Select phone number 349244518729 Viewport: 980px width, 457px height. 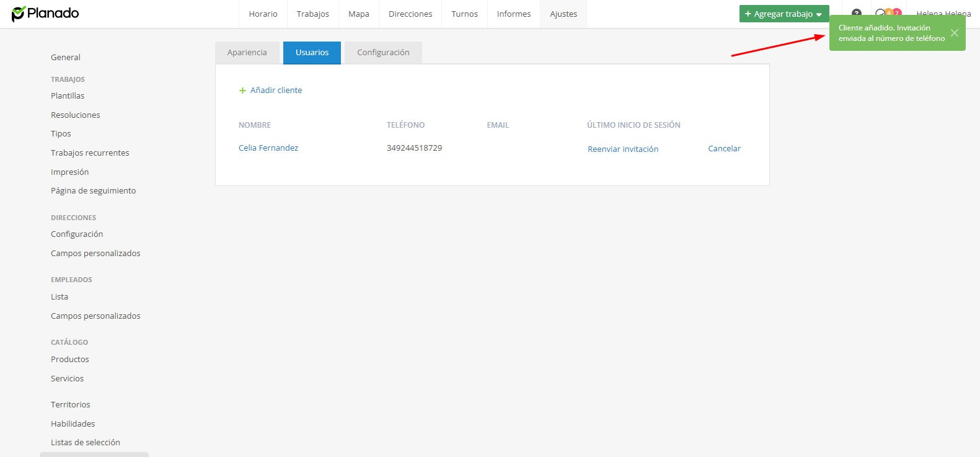(x=414, y=148)
